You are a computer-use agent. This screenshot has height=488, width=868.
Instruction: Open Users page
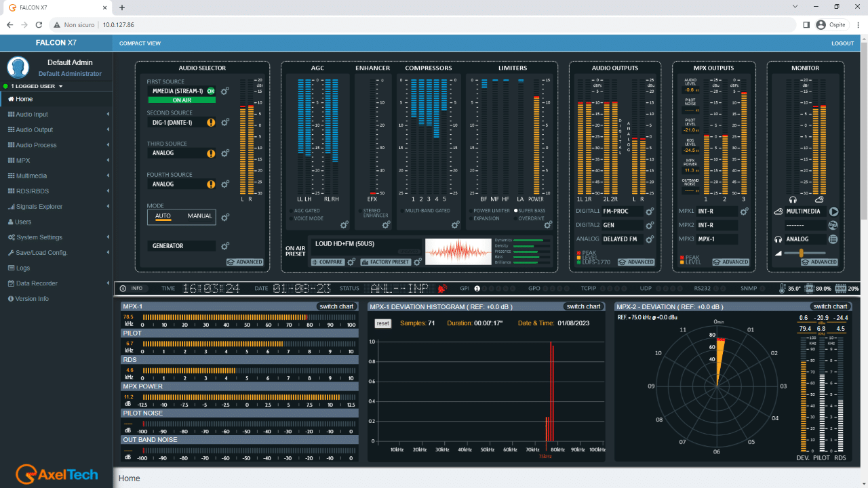[x=56, y=222]
